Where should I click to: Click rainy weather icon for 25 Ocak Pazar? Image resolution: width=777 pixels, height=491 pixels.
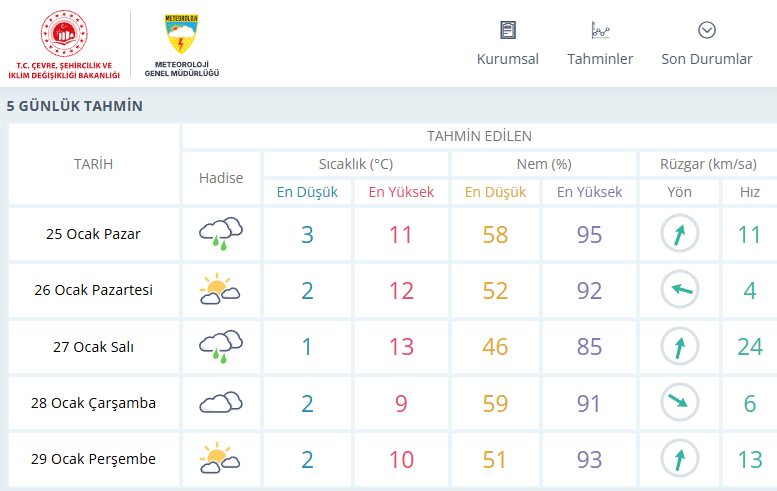pyautogui.click(x=221, y=235)
